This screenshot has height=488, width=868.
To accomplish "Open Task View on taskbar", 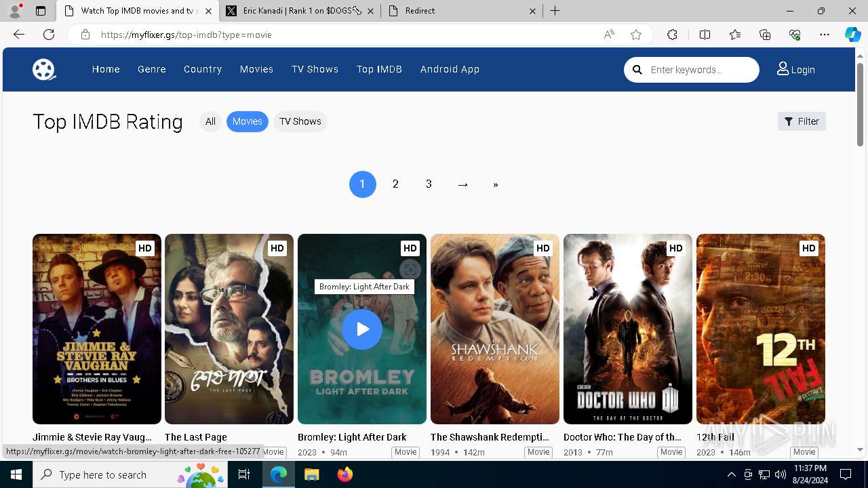I will coord(244,474).
